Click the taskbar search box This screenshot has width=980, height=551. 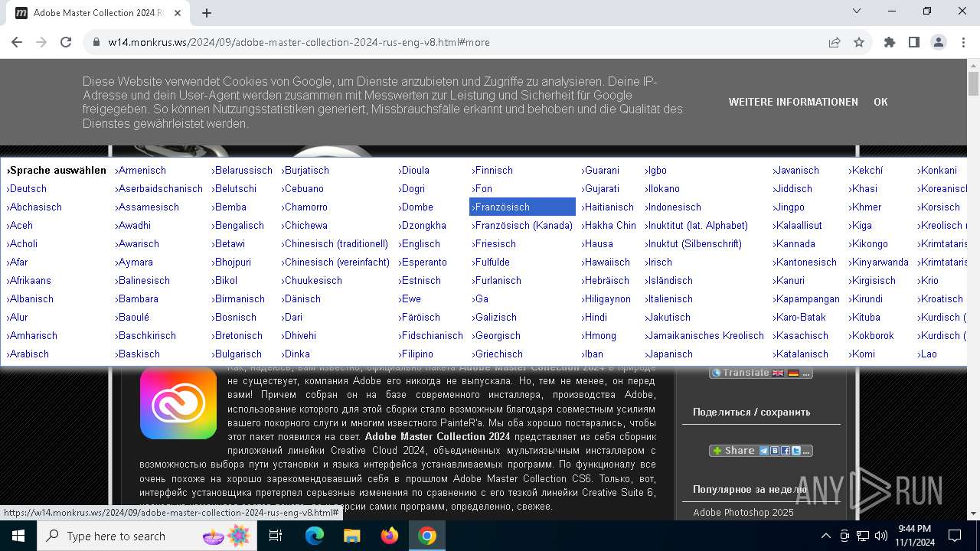click(149, 536)
